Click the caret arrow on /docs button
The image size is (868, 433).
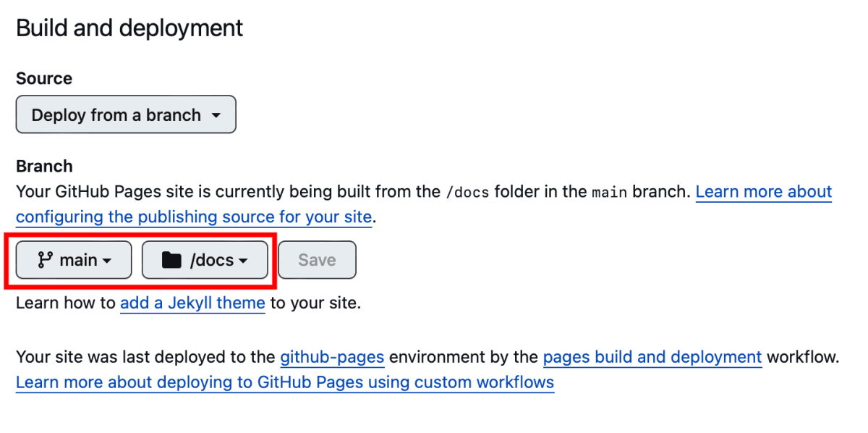click(243, 261)
